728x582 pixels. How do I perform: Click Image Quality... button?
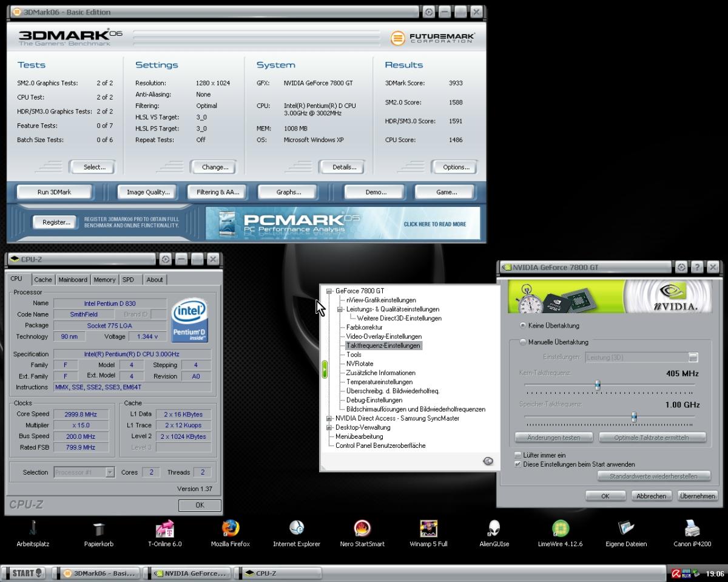[x=148, y=192]
